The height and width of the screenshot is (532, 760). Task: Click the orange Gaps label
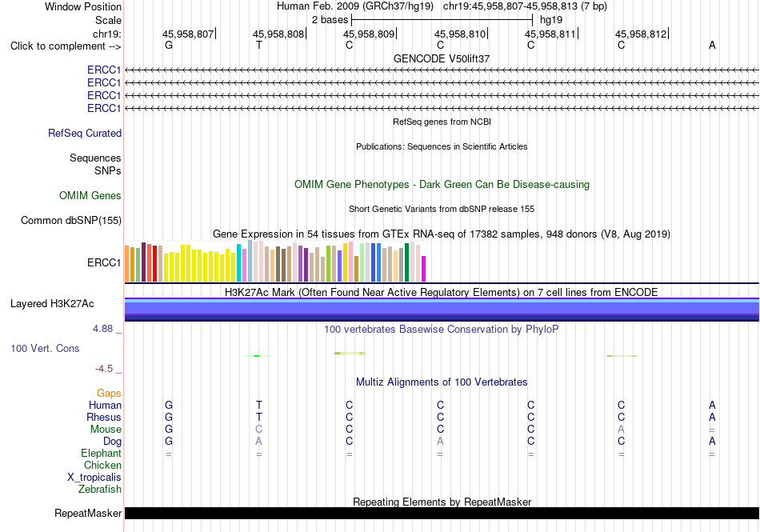[x=109, y=393]
